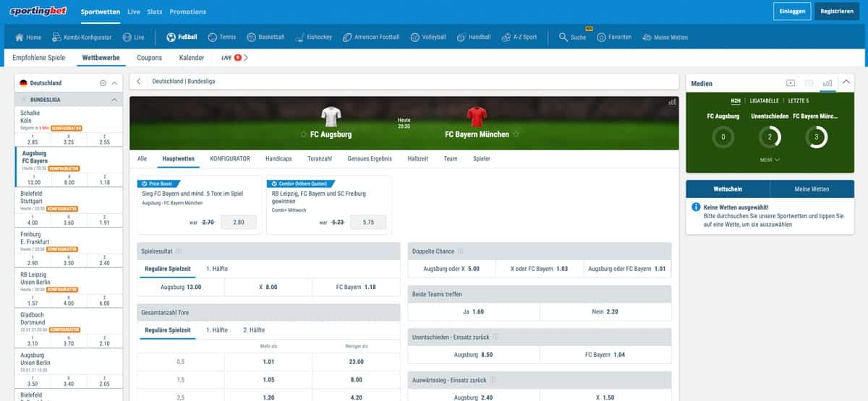Show the pitch tracker media view
868x401 pixels.
(x=809, y=83)
